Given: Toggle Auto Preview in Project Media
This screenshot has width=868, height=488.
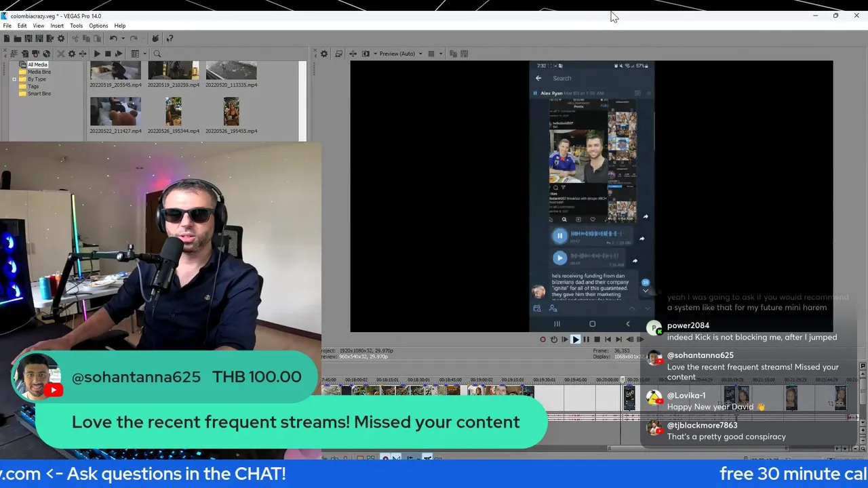Looking at the screenshot, I should [118, 54].
